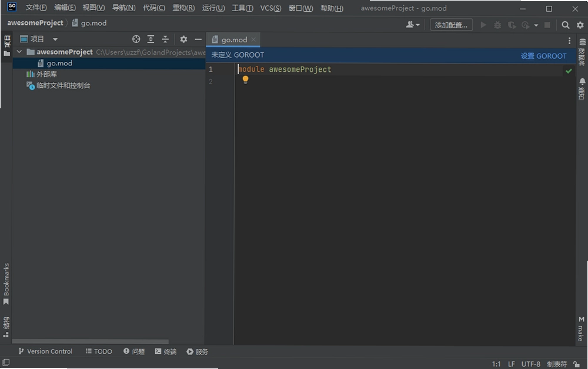This screenshot has width=588, height=369.
Task: Click the 设置 GOROOT link
Action: (543, 56)
